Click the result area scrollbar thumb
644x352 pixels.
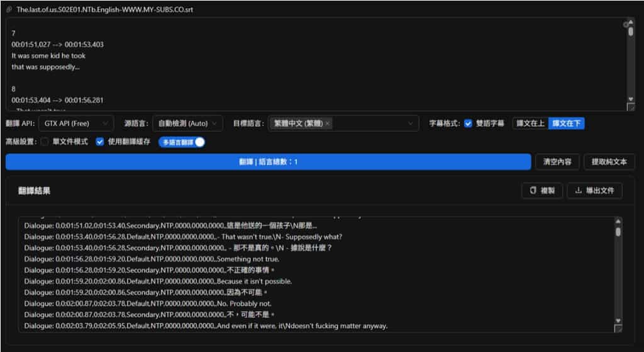click(x=618, y=232)
